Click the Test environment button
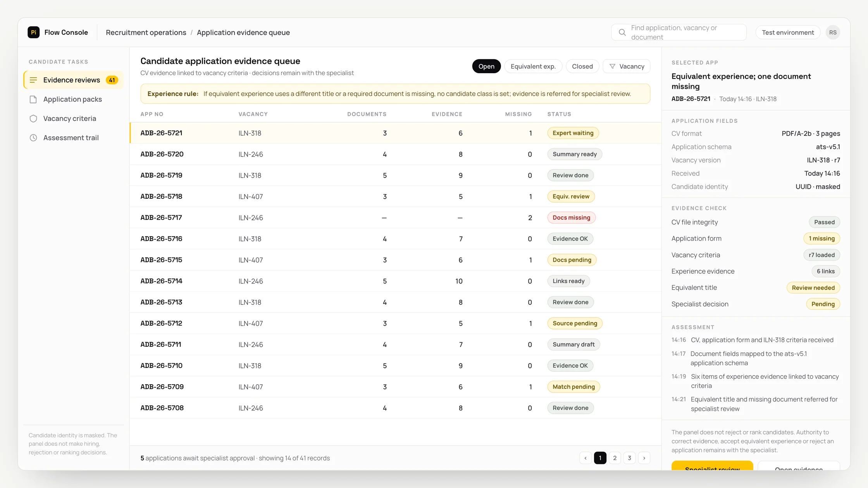The height and width of the screenshot is (488, 868). click(788, 33)
